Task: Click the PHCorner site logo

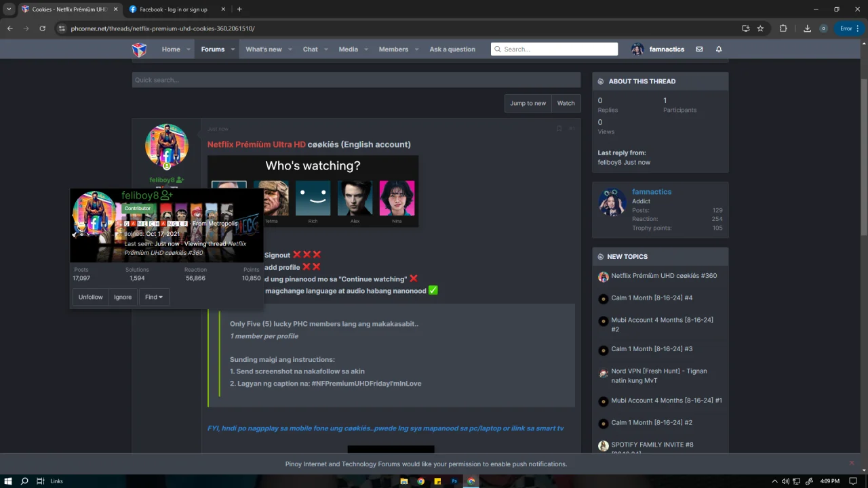Action: (139, 49)
